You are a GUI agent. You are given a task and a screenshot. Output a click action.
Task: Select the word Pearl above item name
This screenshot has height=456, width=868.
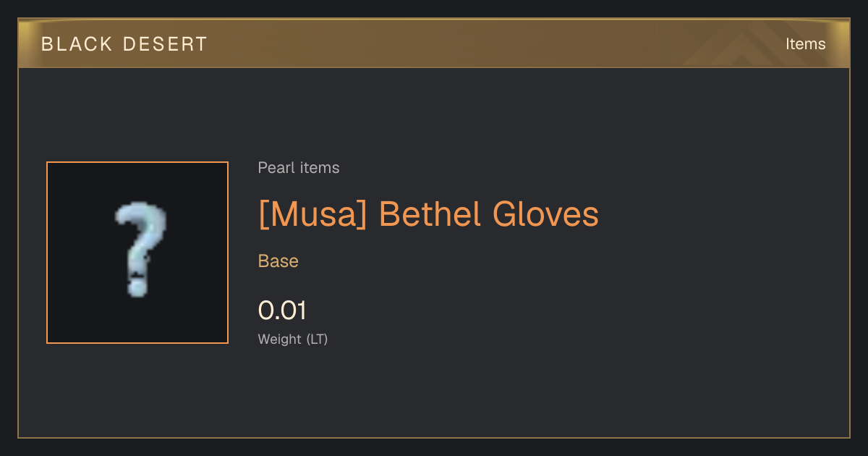pos(273,168)
